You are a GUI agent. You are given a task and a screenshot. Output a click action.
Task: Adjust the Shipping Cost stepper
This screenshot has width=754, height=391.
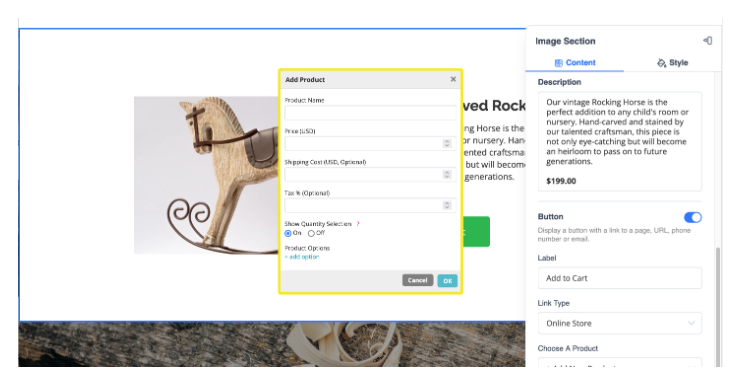447,175
